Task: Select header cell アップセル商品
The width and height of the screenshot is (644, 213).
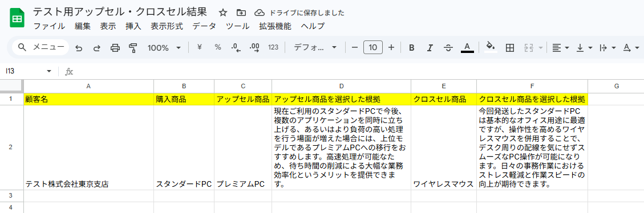Action: click(243, 99)
